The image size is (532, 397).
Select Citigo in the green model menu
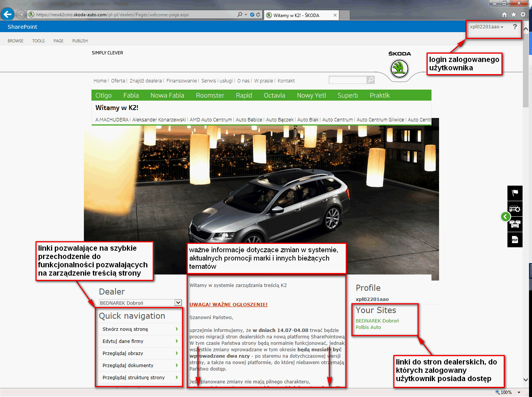click(x=104, y=95)
